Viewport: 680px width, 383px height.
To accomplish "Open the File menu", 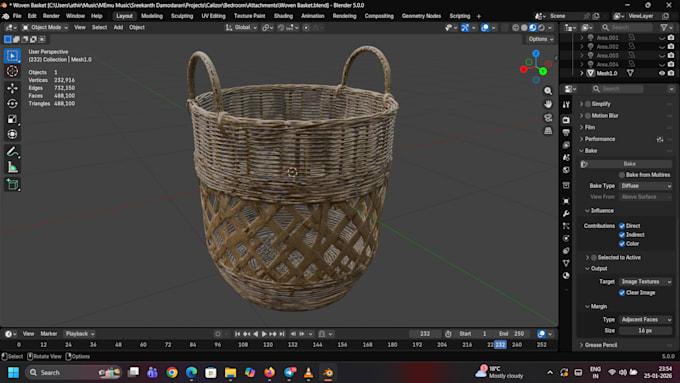I will [x=17, y=16].
